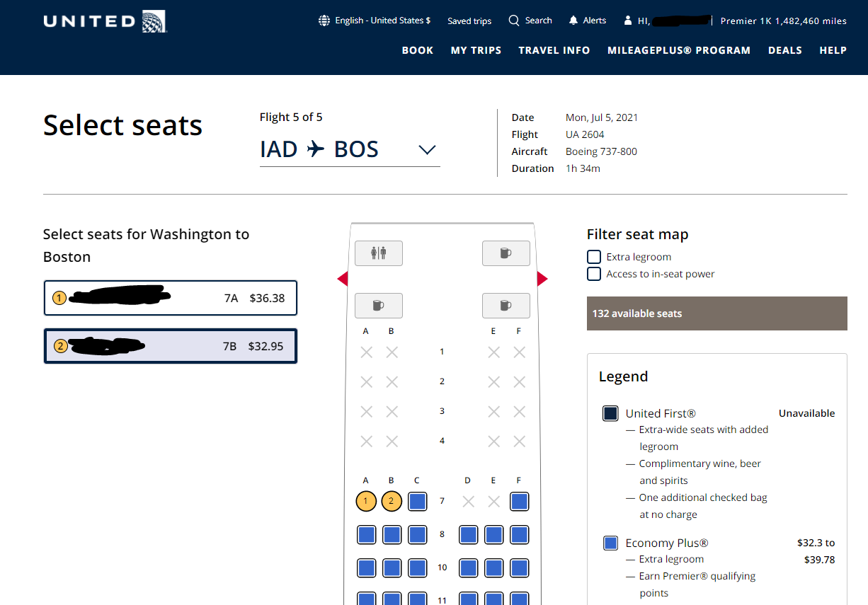The height and width of the screenshot is (605, 868).
Task: Click the Economy Plus legend color swatch
Action: [610, 543]
